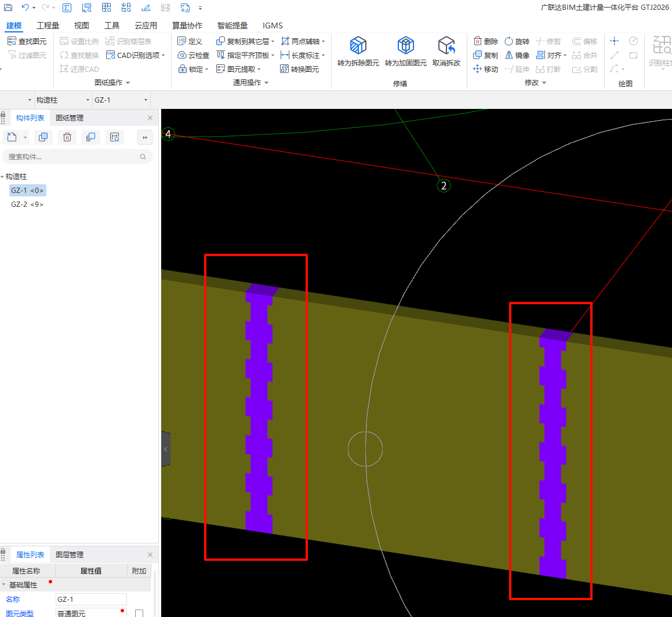Click new component icon in 构件列表 panel
The image size is (672, 617).
12,137
